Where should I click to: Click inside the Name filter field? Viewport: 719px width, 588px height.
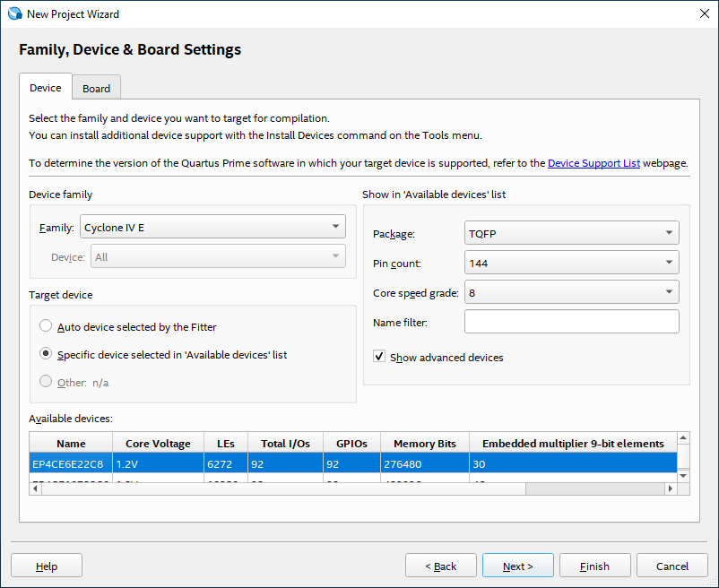point(571,322)
